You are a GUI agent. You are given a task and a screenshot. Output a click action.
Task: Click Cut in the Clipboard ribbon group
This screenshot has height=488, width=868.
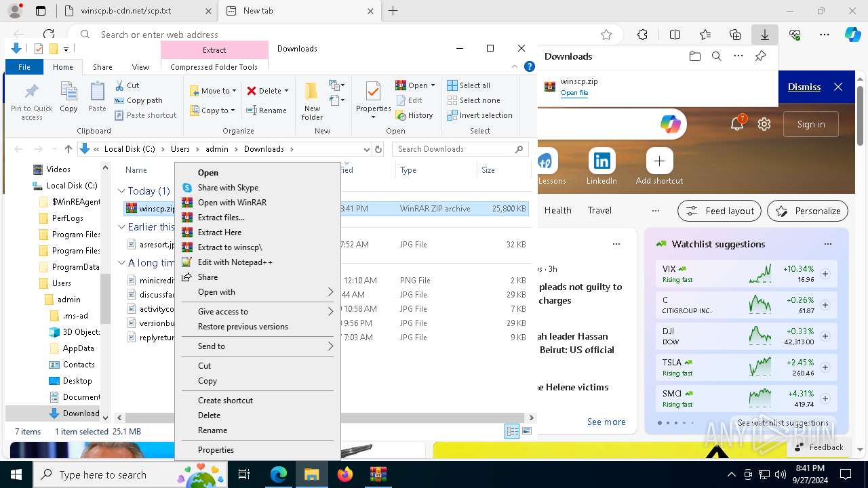[x=127, y=85]
